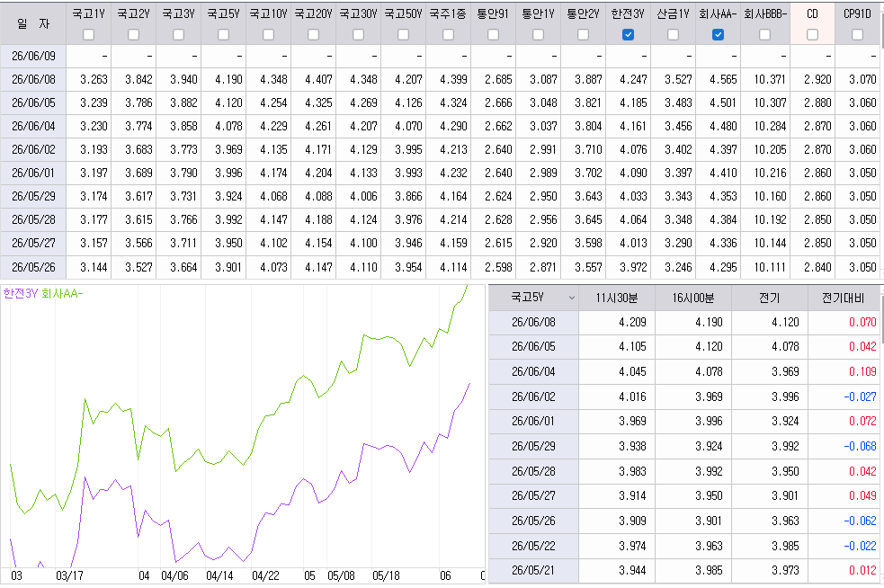The height and width of the screenshot is (588, 884).
Task: Click the purple 한전3Y chart legend label
Action: click(x=21, y=294)
